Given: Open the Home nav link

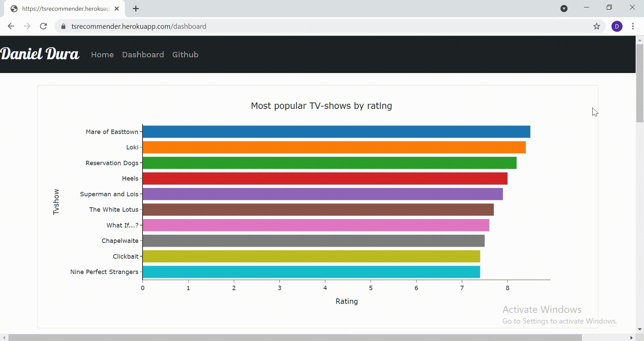Looking at the screenshot, I should point(102,55).
